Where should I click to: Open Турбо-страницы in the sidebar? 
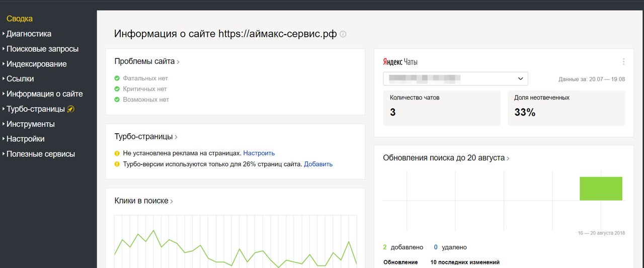(x=35, y=109)
